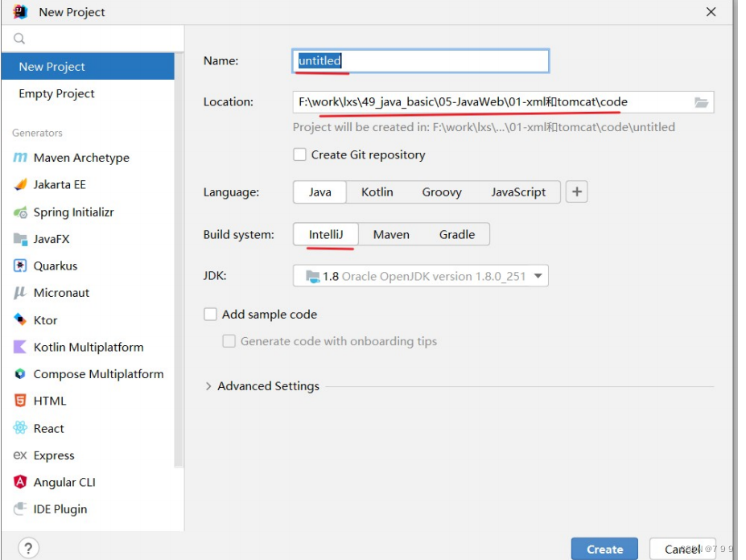Choose Maven build system

391,235
